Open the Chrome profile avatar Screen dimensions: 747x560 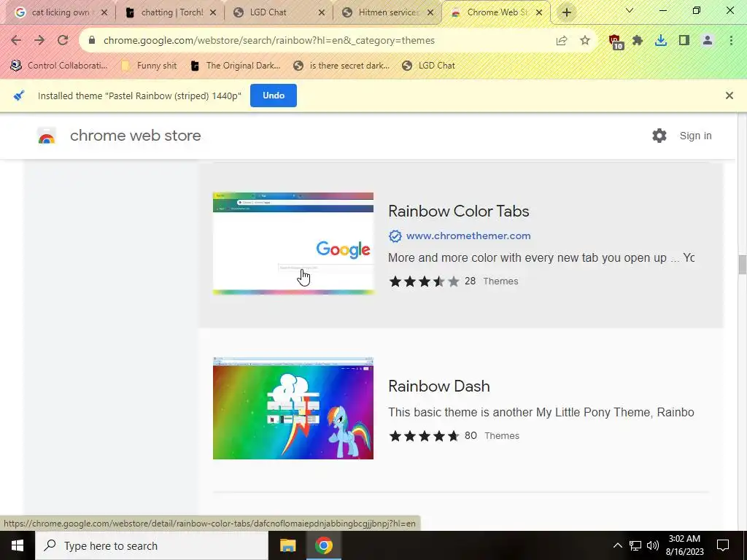click(708, 41)
